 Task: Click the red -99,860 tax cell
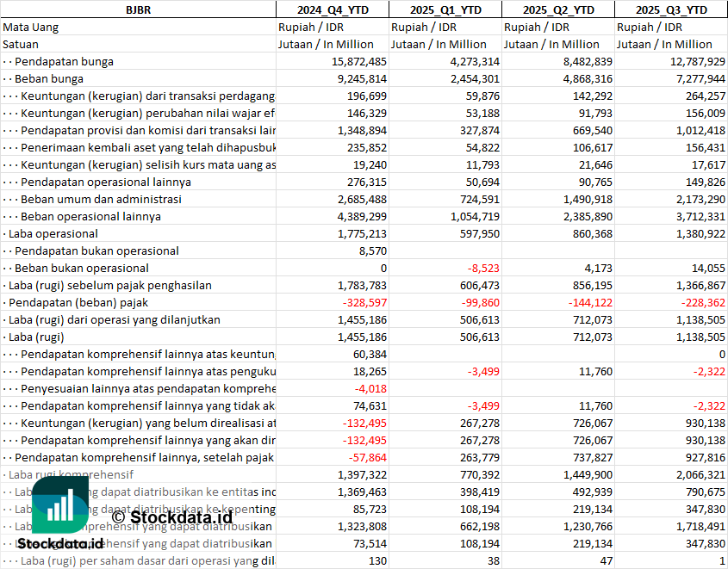(481, 302)
